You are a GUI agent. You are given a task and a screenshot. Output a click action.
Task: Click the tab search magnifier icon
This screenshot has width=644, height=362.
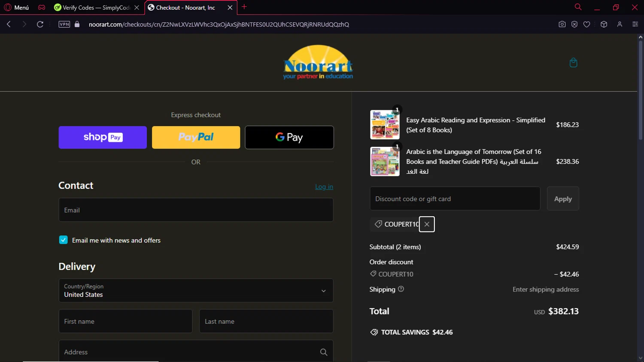coord(578,7)
